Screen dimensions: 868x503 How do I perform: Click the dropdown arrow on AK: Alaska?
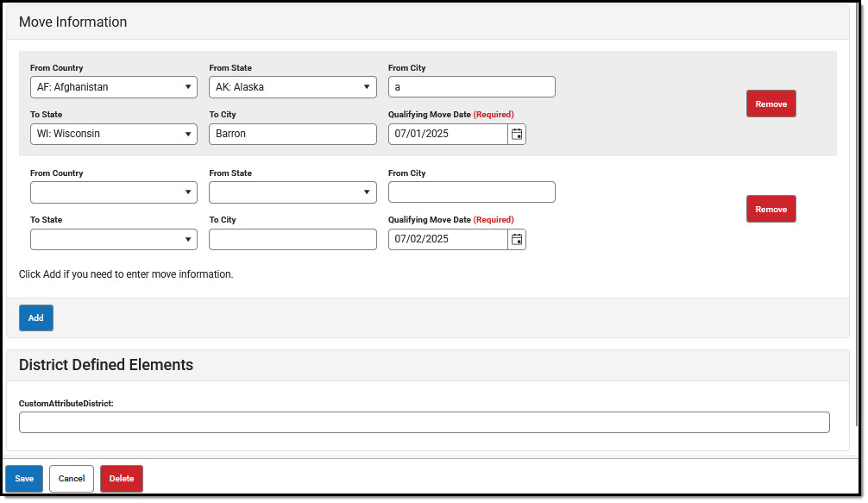(367, 86)
